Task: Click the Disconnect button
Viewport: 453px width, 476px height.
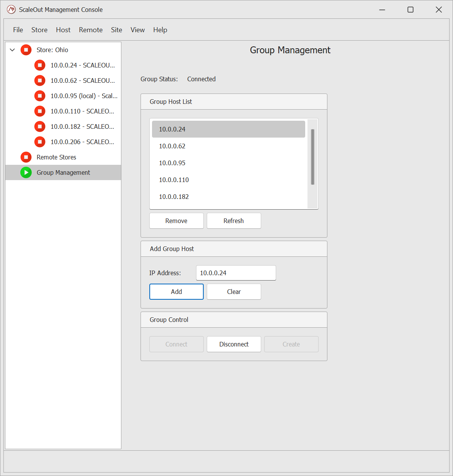Action: (234, 344)
